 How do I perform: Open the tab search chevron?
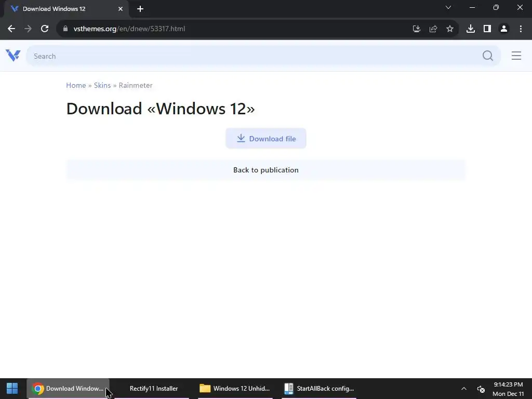click(448, 7)
